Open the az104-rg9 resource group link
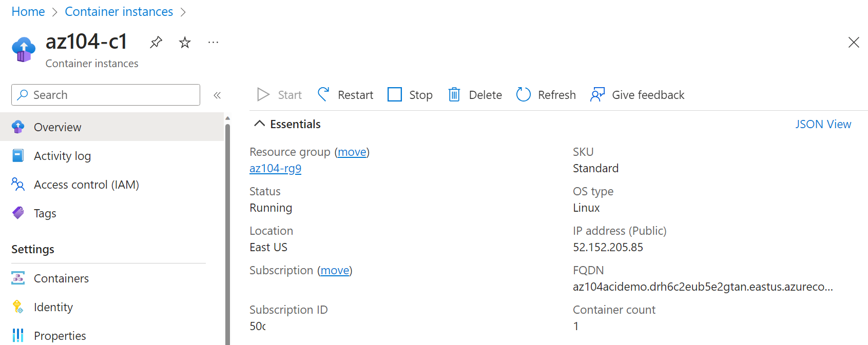This screenshot has height=345, width=868. pyautogui.click(x=275, y=169)
